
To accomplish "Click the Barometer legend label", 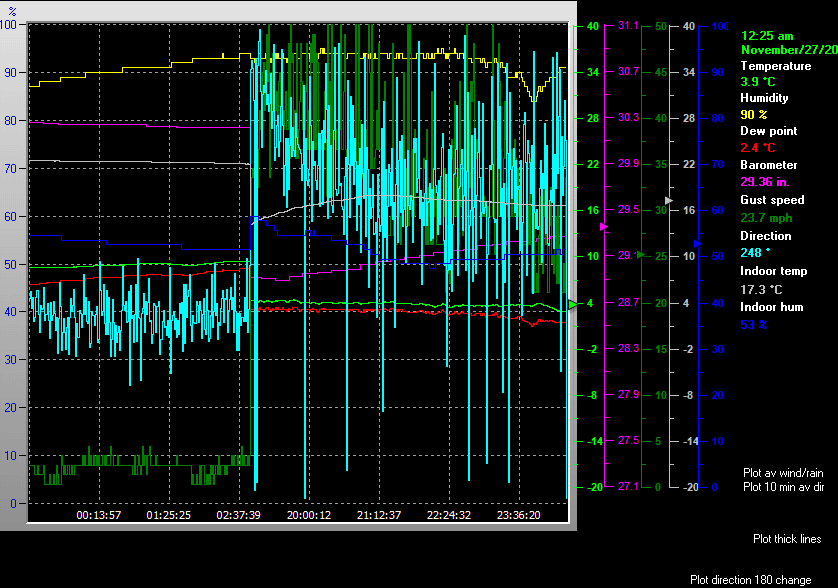I will click(x=768, y=165).
